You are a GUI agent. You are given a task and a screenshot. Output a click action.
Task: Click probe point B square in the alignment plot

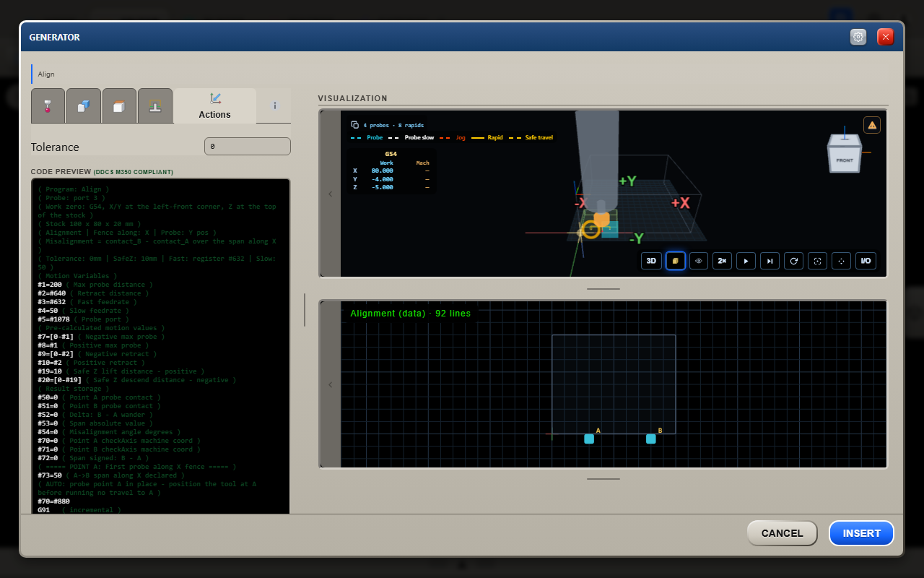(x=651, y=439)
